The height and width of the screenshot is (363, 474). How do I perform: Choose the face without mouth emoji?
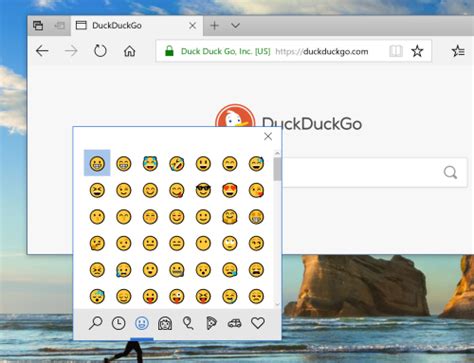203,243
